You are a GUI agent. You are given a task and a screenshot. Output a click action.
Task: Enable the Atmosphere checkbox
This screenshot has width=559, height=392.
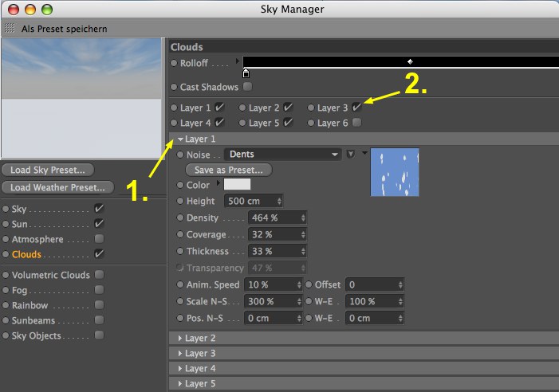pos(99,238)
